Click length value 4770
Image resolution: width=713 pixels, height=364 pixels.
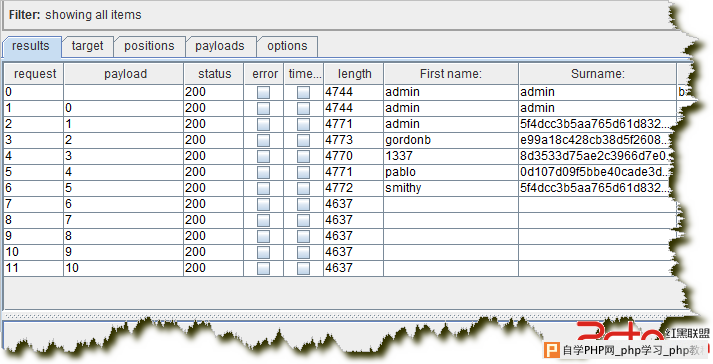[x=354, y=156]
